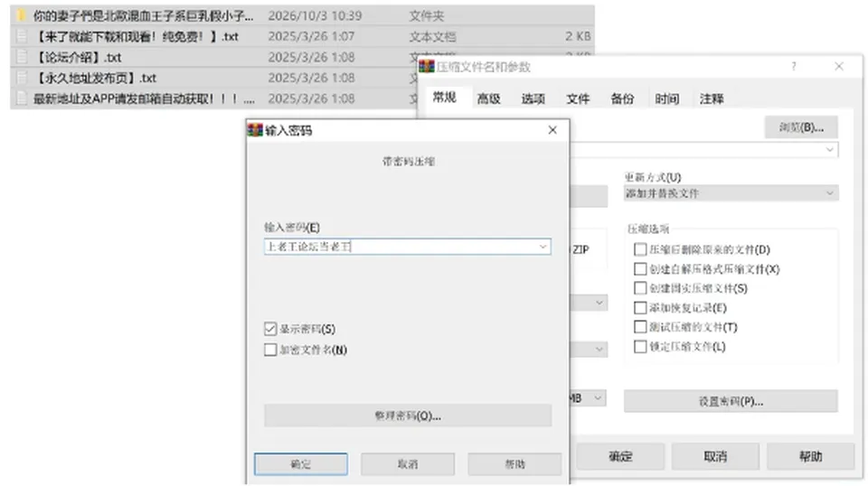This screenshot has width=868, height=486.
Task: Switch to 文件 tab
Action: (578, 99)
